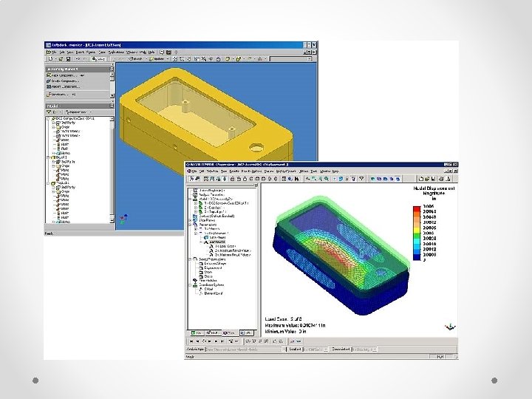Open the Tools menu in the ALGOR window
Screen dimensions: 532x399
point(314,171)
